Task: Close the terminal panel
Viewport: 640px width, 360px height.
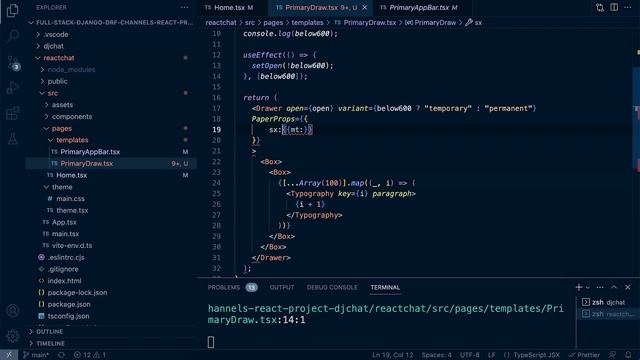Action: [628, 287]
